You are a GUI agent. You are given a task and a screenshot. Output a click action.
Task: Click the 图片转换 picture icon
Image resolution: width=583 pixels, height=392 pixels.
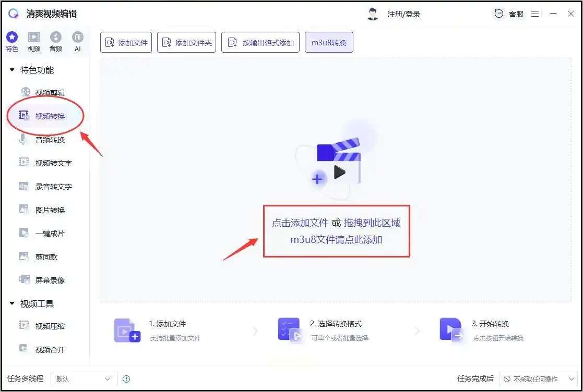pos(24,210)
